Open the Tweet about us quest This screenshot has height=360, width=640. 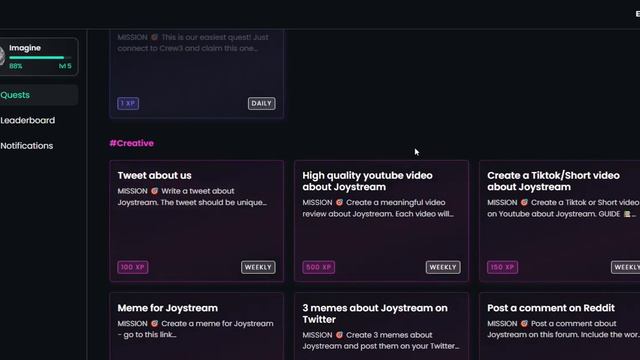(196, 221)
